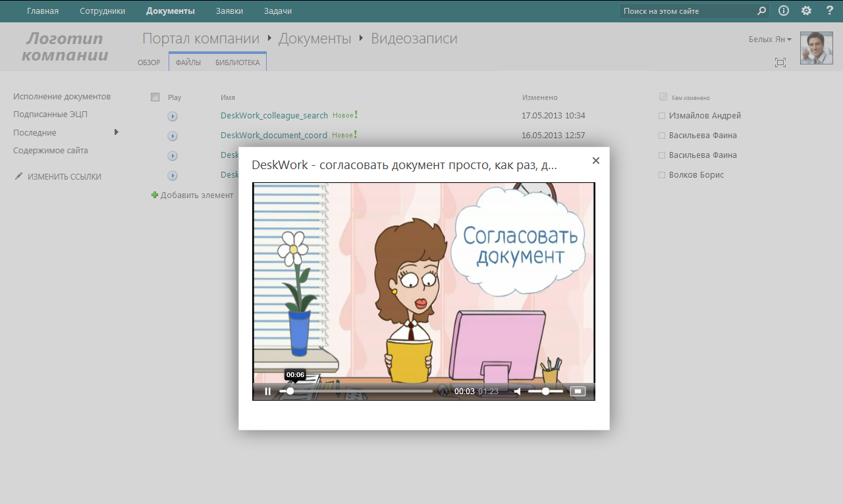
Task: Open the Белых Ян user dropdown
Action: pos(770,39)
